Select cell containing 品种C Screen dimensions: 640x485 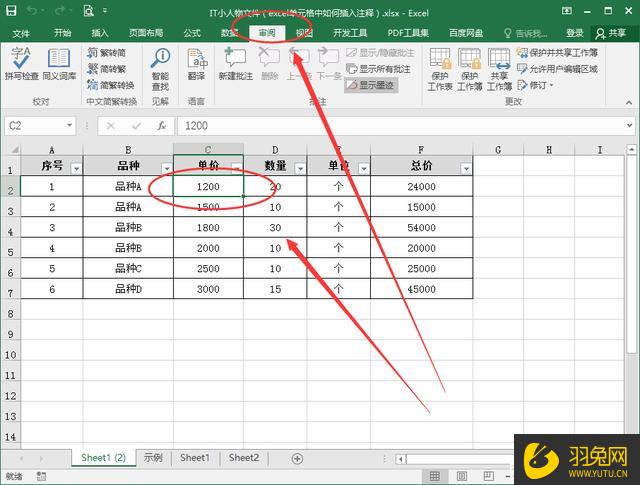pos(128,268)
